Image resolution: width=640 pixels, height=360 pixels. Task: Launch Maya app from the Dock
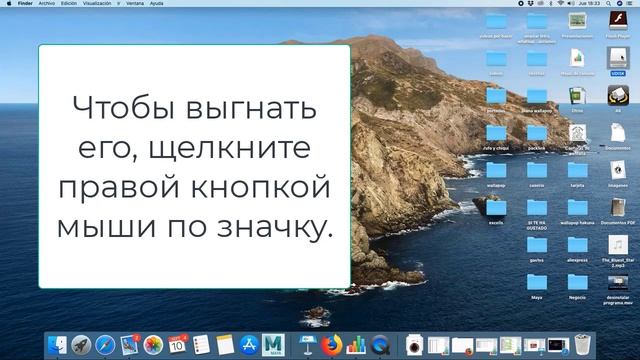point(273,345)
